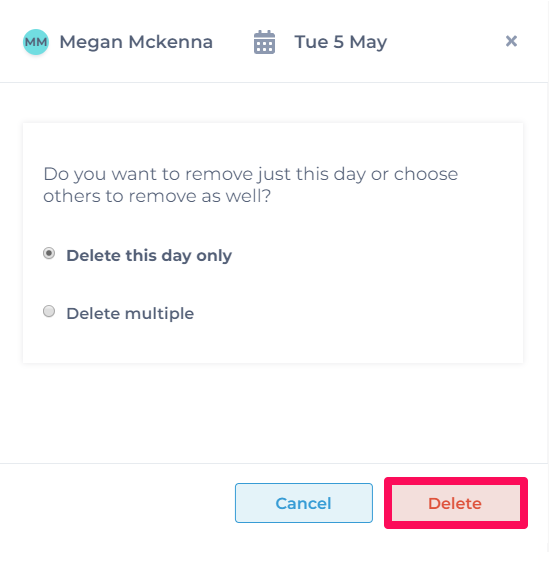Click the MM avatar icon

(36, 42)
